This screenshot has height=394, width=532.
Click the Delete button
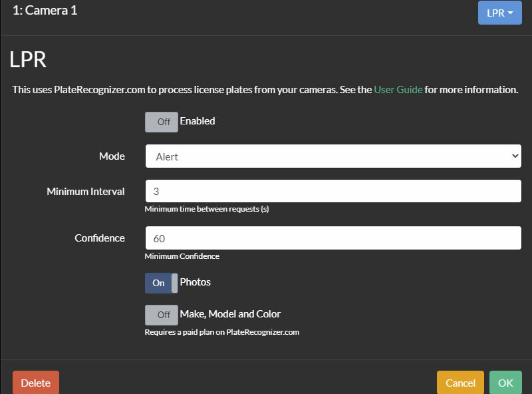pyautogui.click(x=36, y=383)
